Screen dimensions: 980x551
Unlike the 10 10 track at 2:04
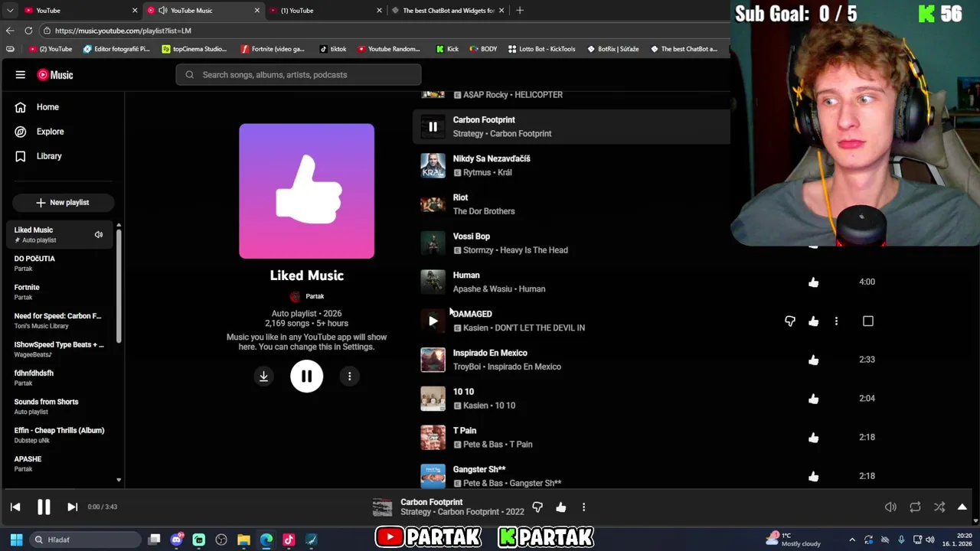click(x=813, y=399)
